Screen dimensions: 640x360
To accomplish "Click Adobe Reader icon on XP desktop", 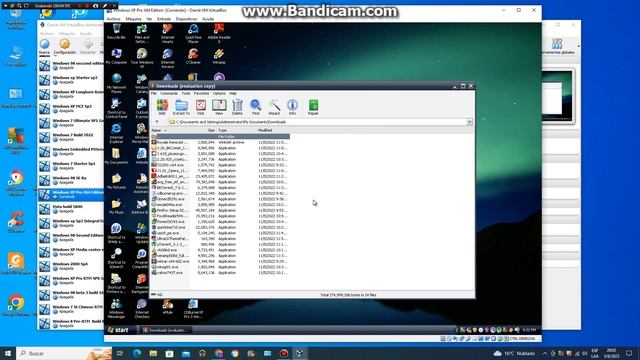I will pyautogui.click(x=219, y=33).
